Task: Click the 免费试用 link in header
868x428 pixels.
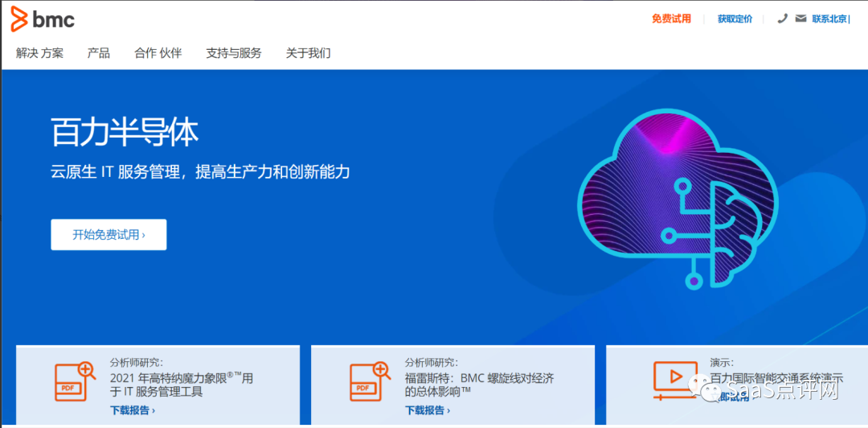Action: pyautogui.click(x=671, y=19)
